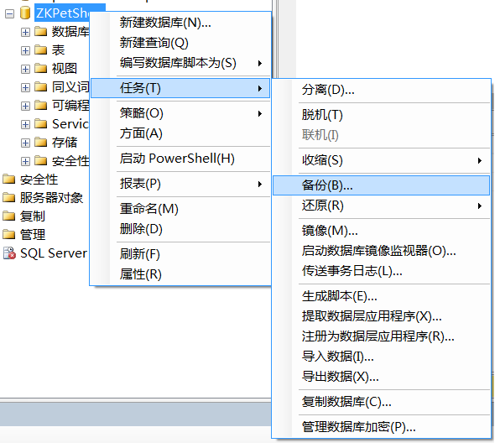Click the submenu arrow beside 还原(R)

pos(480,206)
